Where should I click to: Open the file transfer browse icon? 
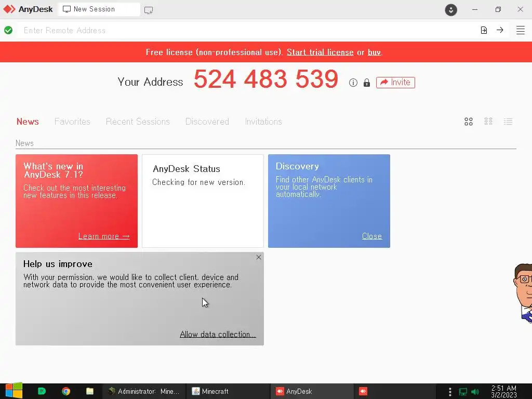point(484,30)
